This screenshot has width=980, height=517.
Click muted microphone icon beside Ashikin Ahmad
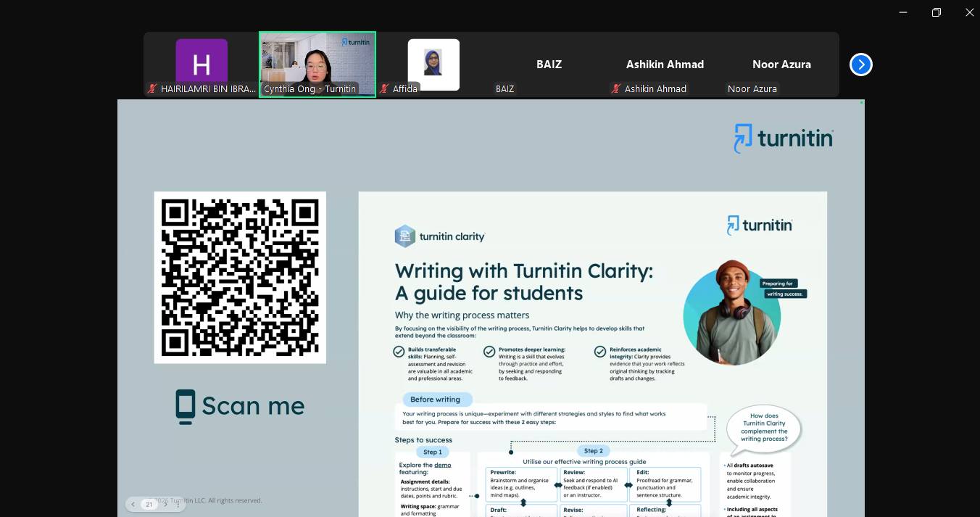point(616,88)
